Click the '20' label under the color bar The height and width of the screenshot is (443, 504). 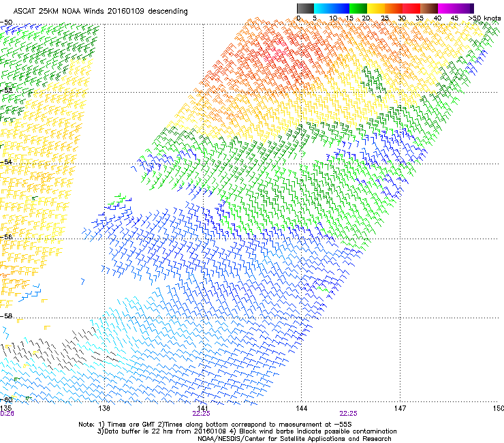[x=366, y=18]
